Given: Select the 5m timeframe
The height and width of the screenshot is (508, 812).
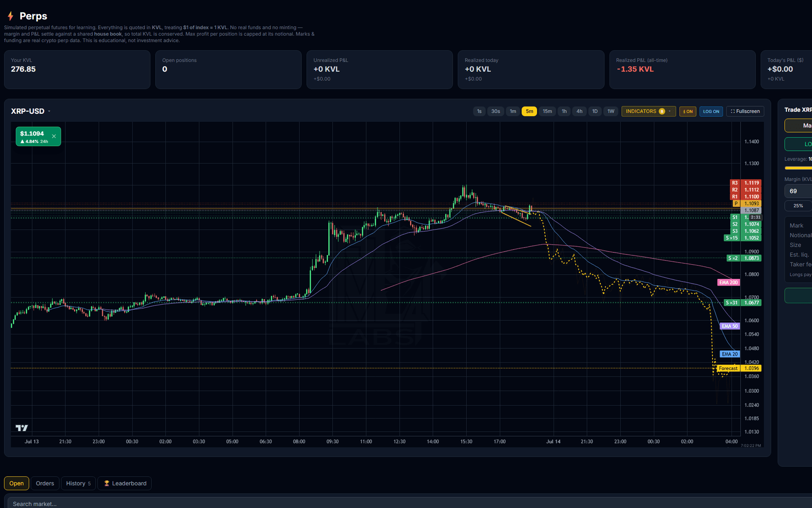Looking at the screenshot, I should coord(529,111).
